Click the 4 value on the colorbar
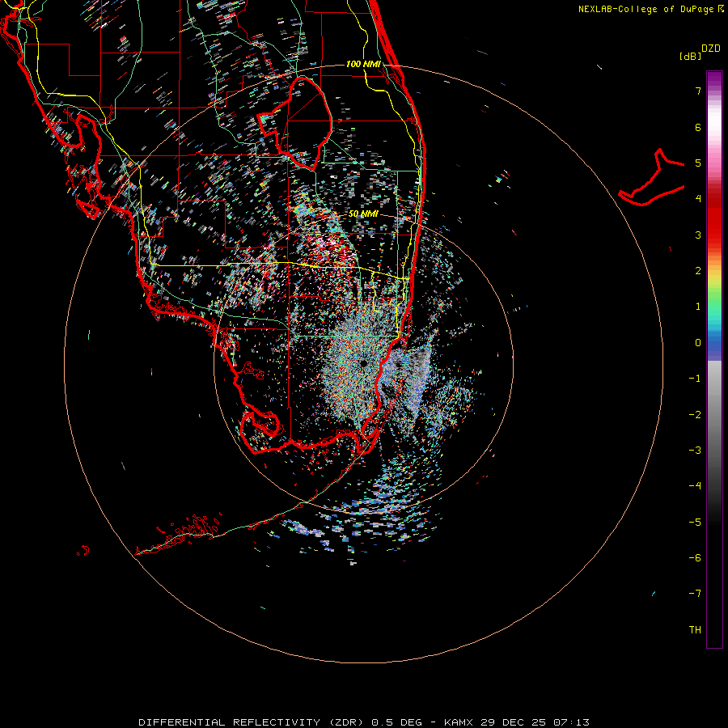 (x=698, y=199)
